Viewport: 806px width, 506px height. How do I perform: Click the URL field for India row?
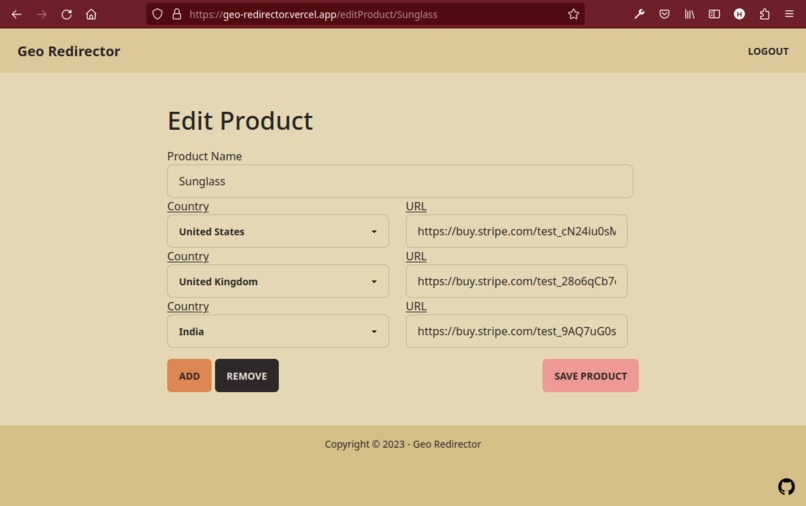[516, 331]
